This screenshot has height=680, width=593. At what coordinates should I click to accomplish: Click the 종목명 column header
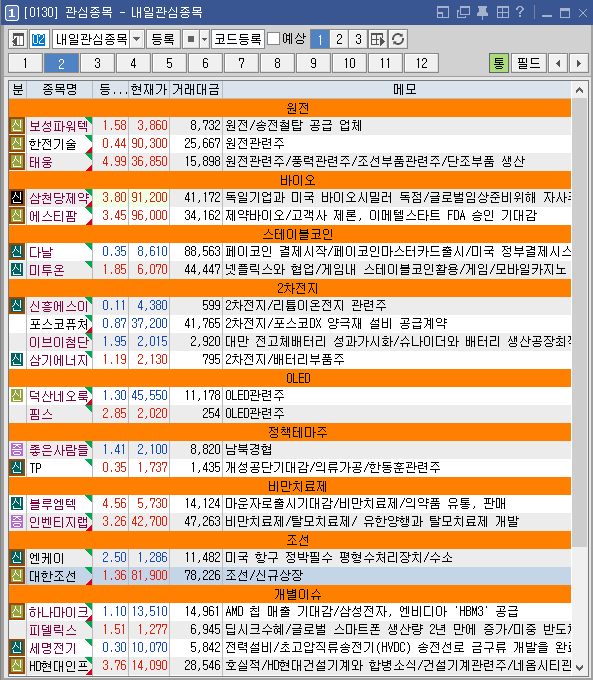click(x=59, y=90)
